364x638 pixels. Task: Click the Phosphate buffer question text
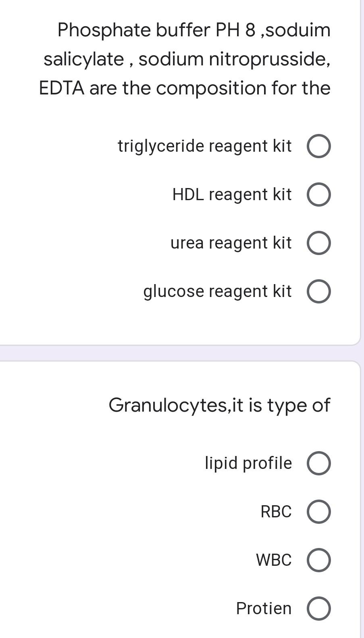point(185,59)
